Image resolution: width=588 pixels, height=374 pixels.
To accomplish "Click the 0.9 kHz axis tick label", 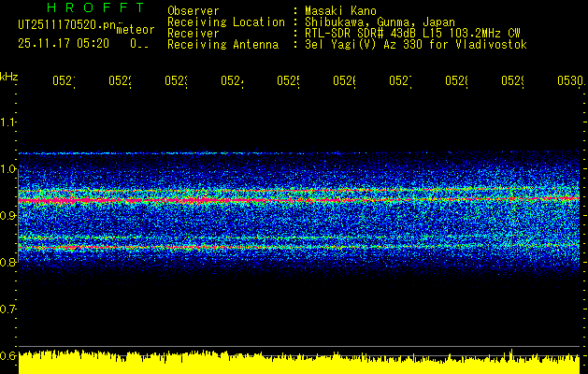I will click(7, 215).
